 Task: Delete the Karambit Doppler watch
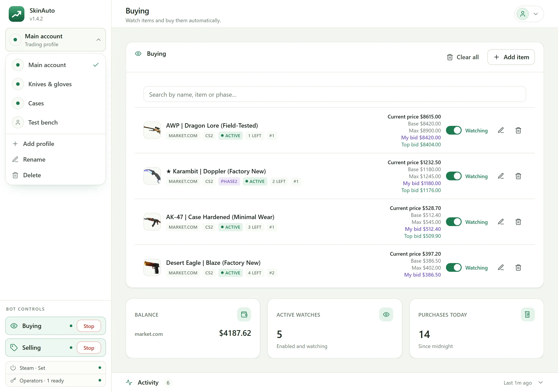tap(518, 176)
